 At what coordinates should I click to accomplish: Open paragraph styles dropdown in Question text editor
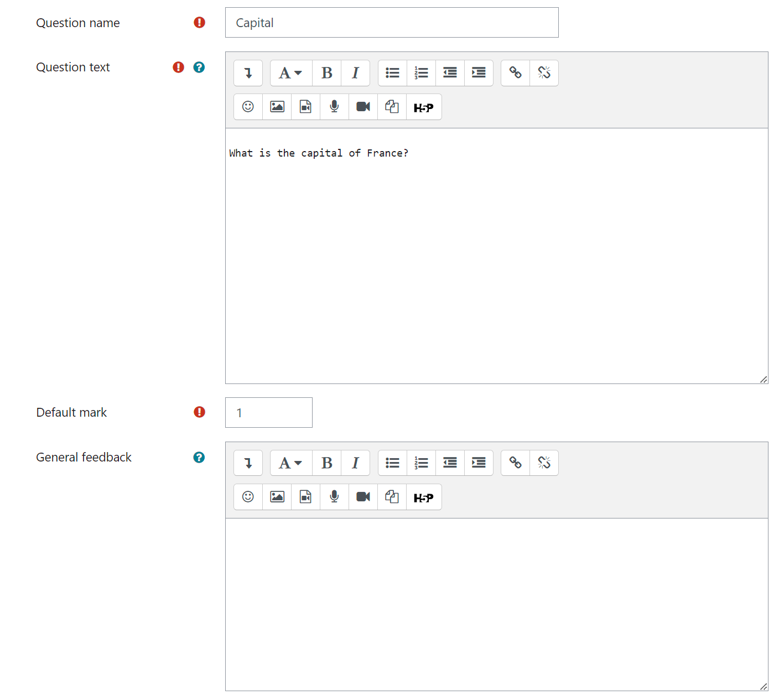point(291,73)
